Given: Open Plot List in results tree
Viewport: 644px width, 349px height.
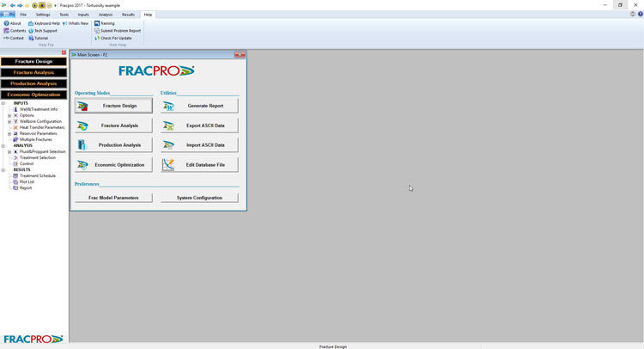Looking at the screenshot, I should point(27,181).
